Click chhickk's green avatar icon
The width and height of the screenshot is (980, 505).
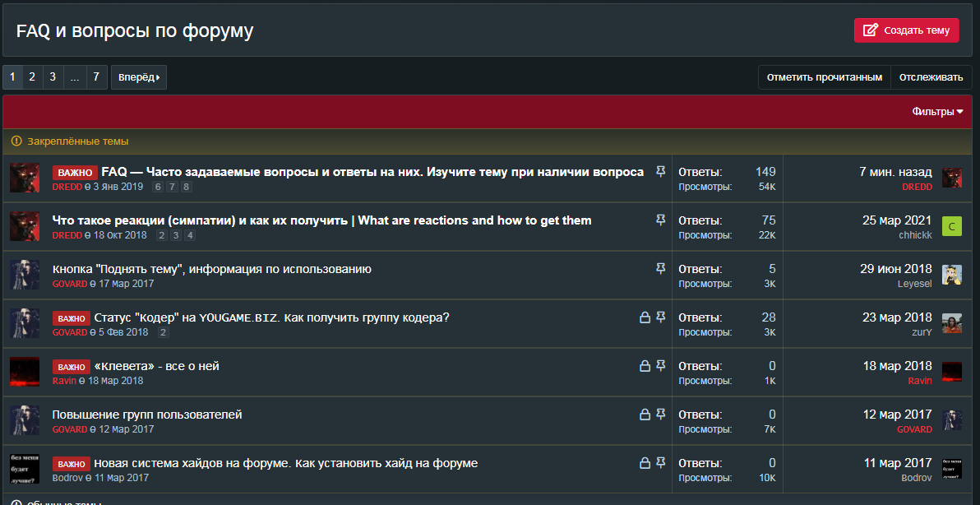[x=952, y=226]
